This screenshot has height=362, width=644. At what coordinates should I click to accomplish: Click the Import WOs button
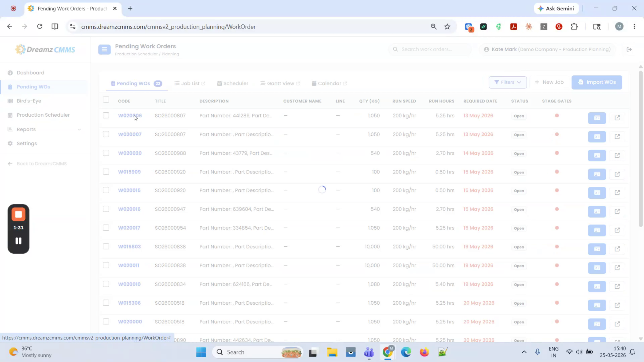597,82
